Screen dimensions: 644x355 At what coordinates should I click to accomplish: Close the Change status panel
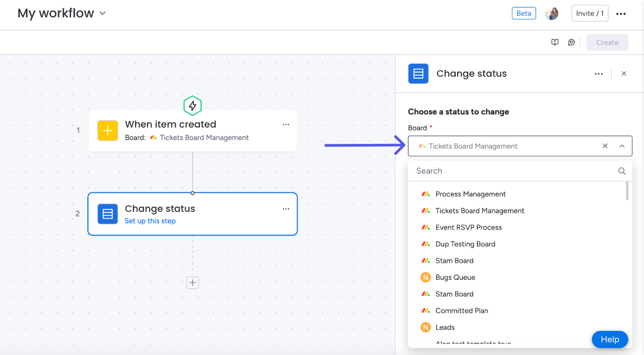[623, 73]
